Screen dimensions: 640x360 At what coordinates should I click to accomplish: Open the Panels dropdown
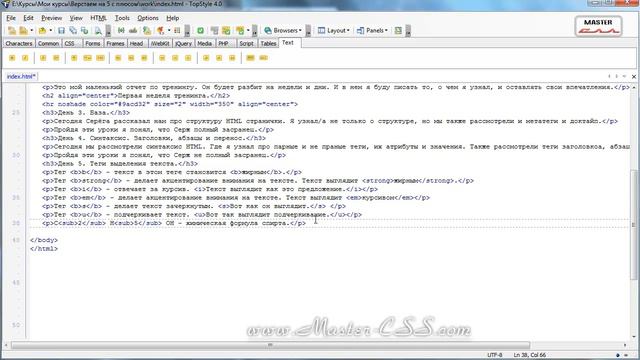(x=372, y=31)
